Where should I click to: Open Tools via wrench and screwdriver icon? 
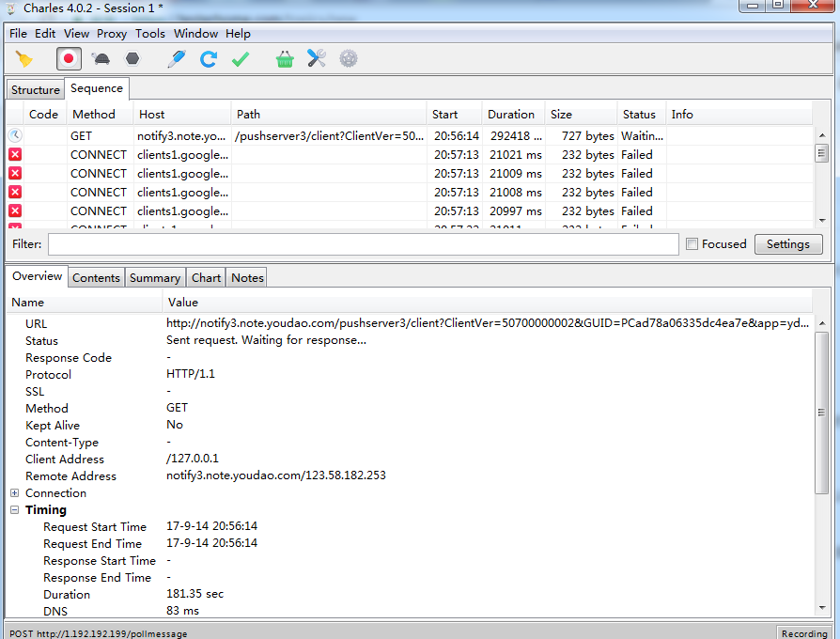point(317,58)
